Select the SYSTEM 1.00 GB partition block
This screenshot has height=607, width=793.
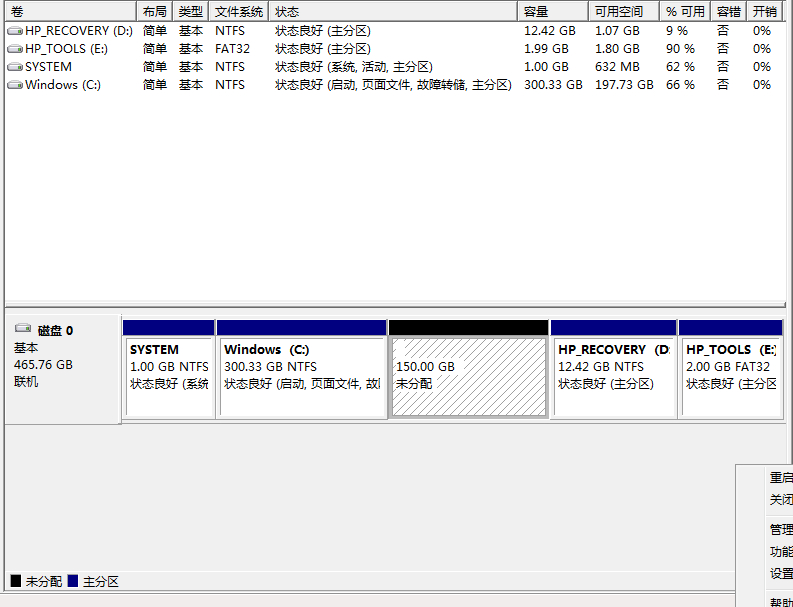(169, 369)
